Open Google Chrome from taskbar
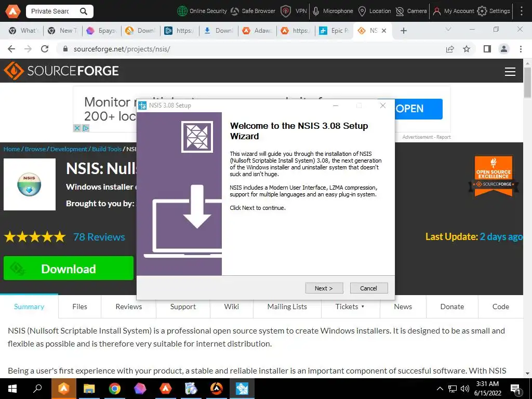This screenshot has height=399, width=532. tap(115, 389)
